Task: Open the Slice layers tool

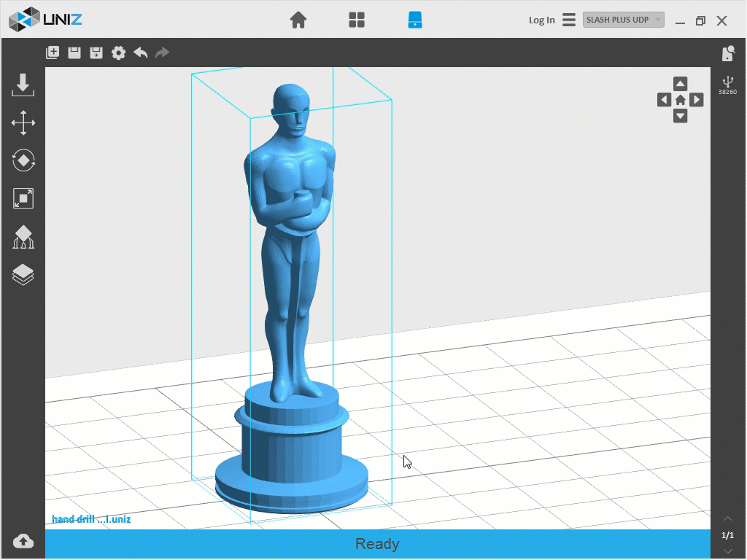Action: click(x=23, y=275)
